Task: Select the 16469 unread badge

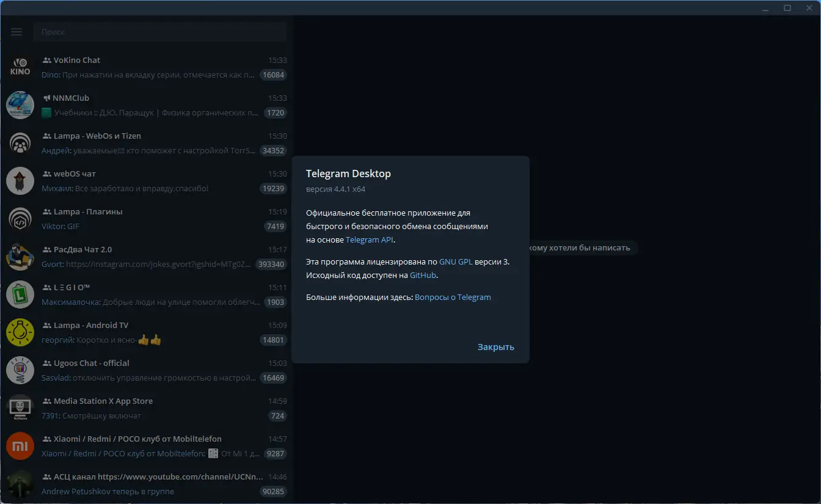Action: tap(273, 378)
